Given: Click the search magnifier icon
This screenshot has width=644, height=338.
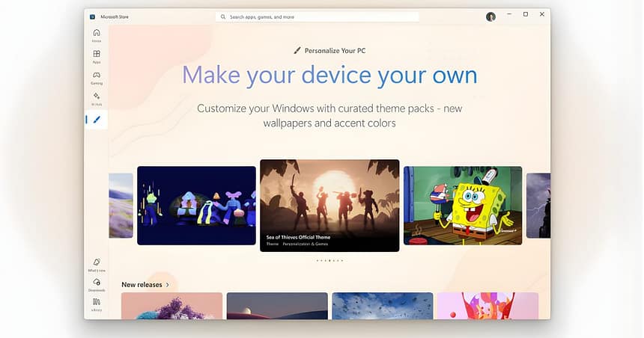Looking at the screenshot, I should point(223,16).
